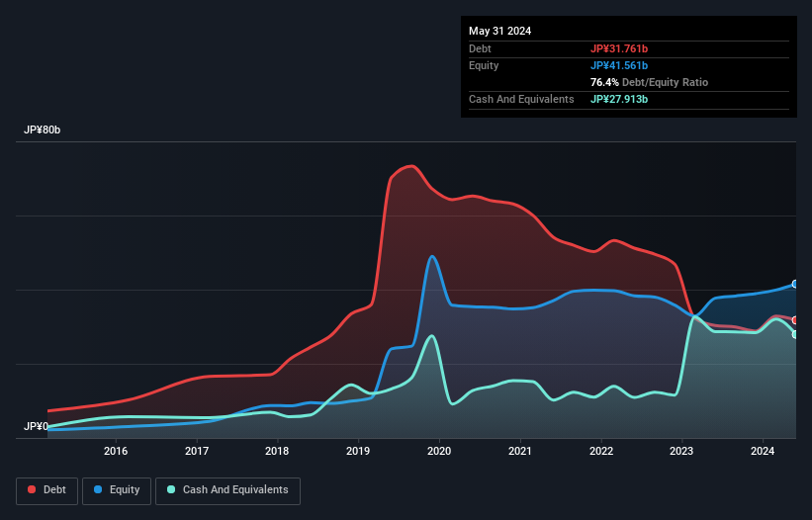Click the red Debt endpoint marker

click(x=795, y=319)
